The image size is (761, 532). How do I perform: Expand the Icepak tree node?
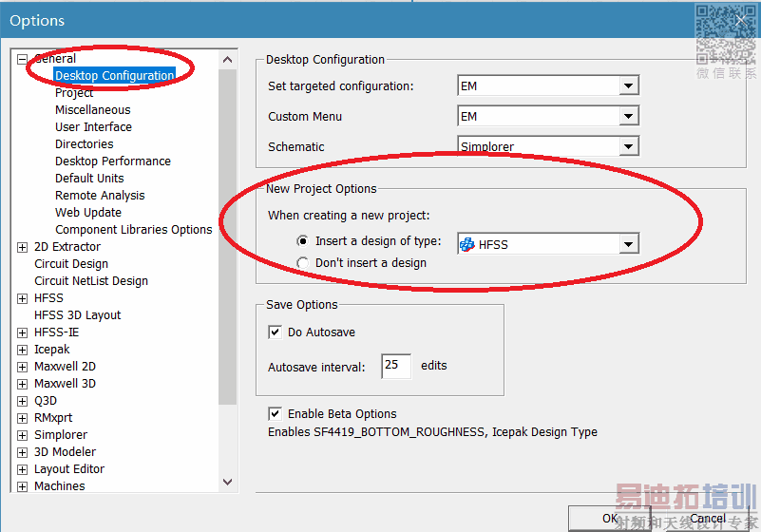point(22,350)
